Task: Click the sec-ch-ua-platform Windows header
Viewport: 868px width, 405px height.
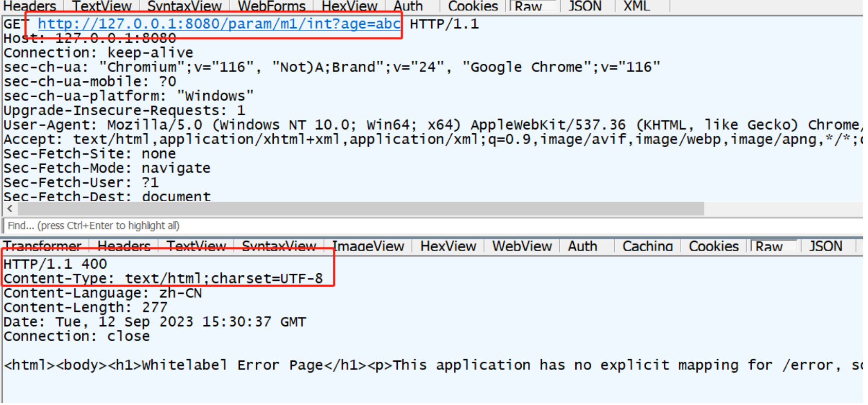Action: (129, 96)
